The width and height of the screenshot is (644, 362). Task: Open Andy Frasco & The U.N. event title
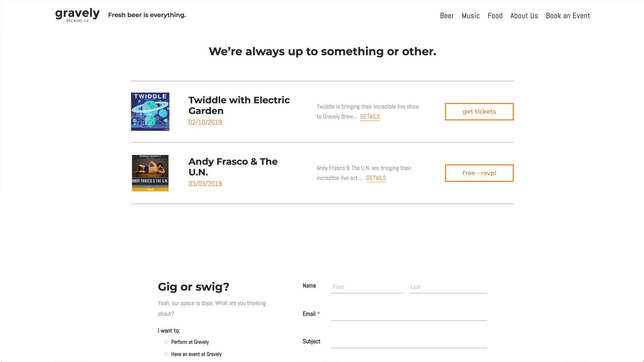point(233,167)
